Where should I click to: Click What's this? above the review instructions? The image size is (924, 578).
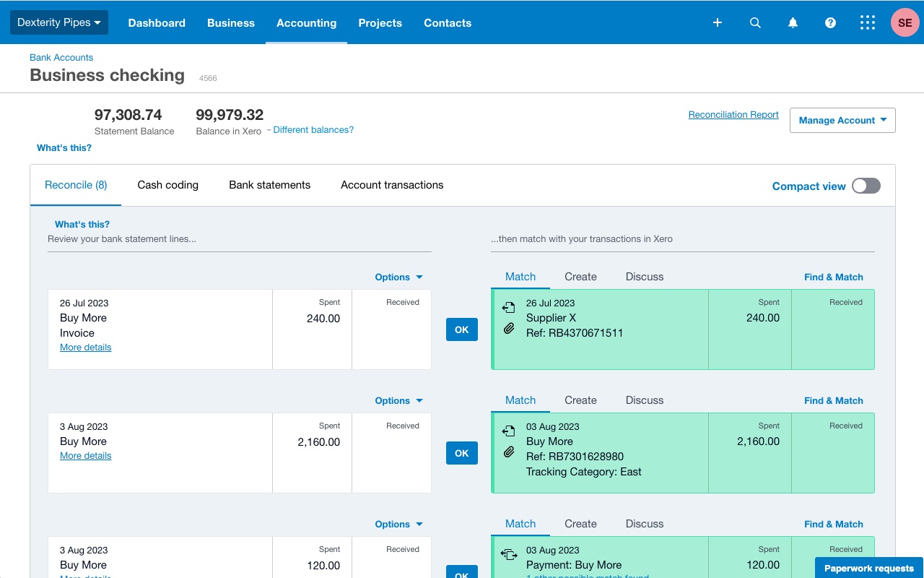click(x=82, y=225)
